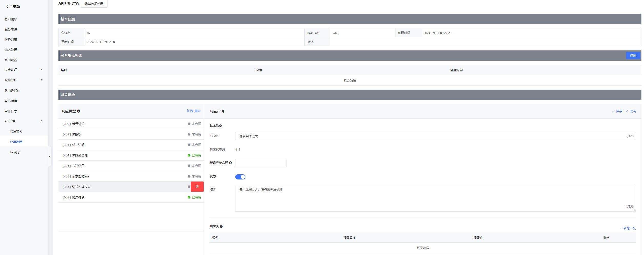Go to 后端服务 in sidebar
644x255 pixels.
point(16,132)
